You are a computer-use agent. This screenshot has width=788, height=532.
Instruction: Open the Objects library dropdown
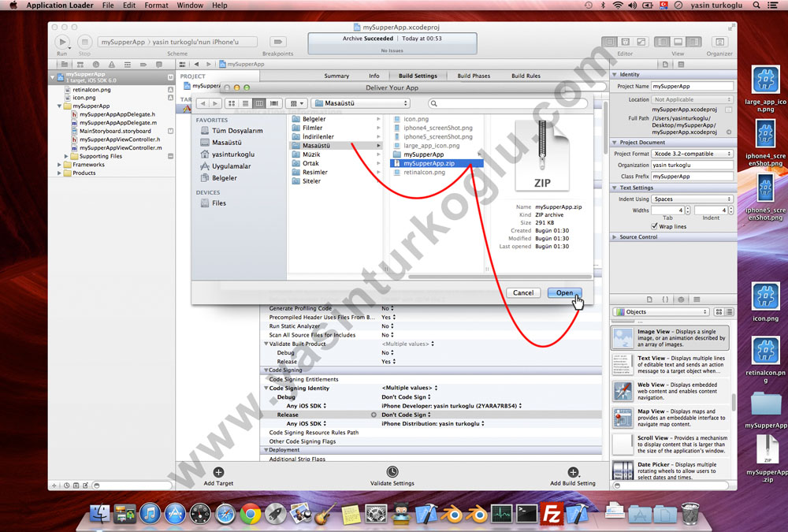tap(661, 312)
